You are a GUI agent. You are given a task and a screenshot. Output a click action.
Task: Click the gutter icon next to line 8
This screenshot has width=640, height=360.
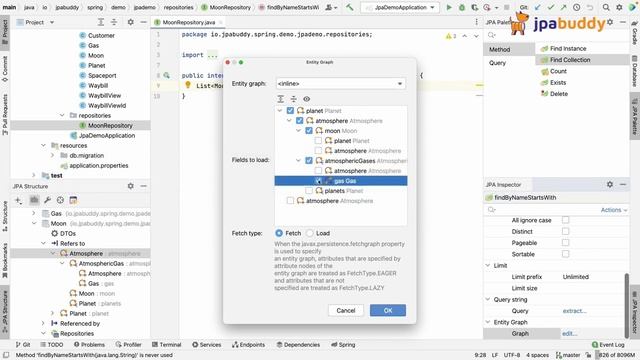coord(167,76)
